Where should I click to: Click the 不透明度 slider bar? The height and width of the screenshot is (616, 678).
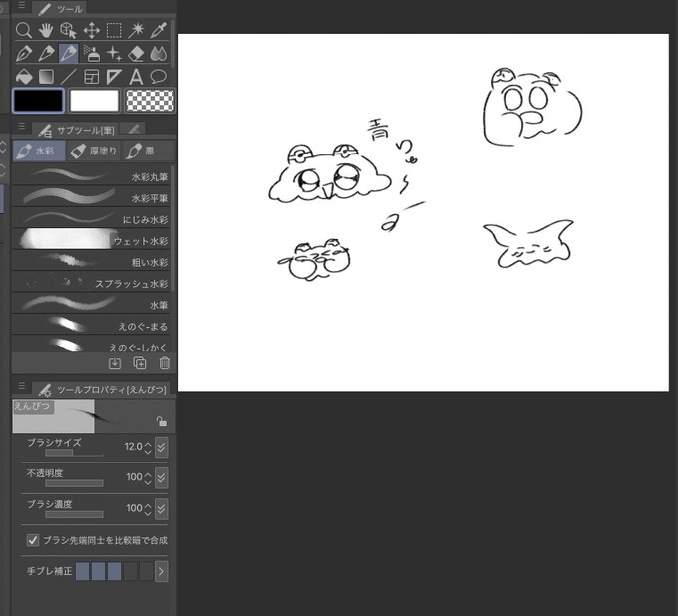coord(74,483)
